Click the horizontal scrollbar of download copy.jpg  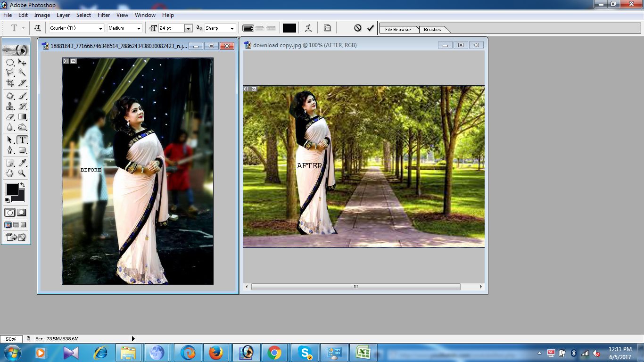tap(355, 287)
